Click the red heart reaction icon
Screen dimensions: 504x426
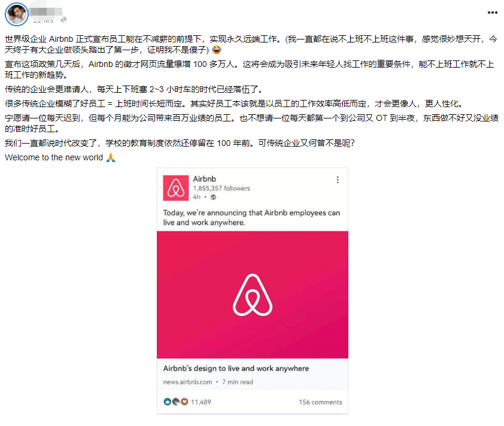(x=184, y=402)
